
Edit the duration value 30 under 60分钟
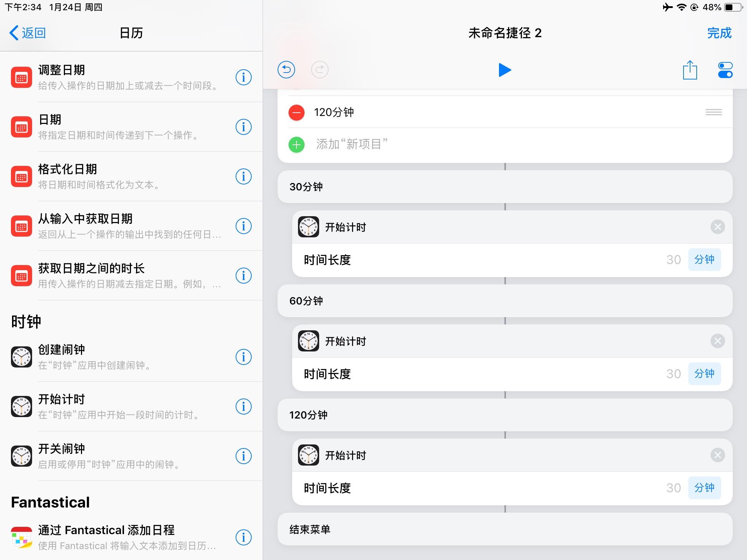click(x=673, y=374)
